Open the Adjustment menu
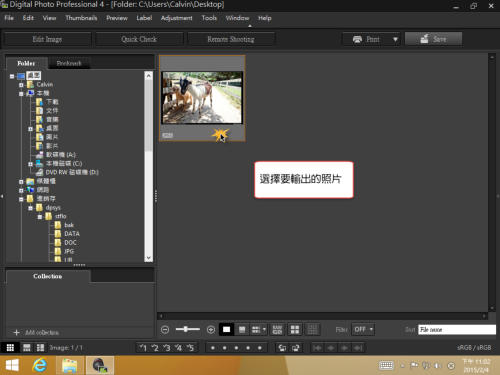Viewport: 500px width, 375px height. (x=176, y=18)
